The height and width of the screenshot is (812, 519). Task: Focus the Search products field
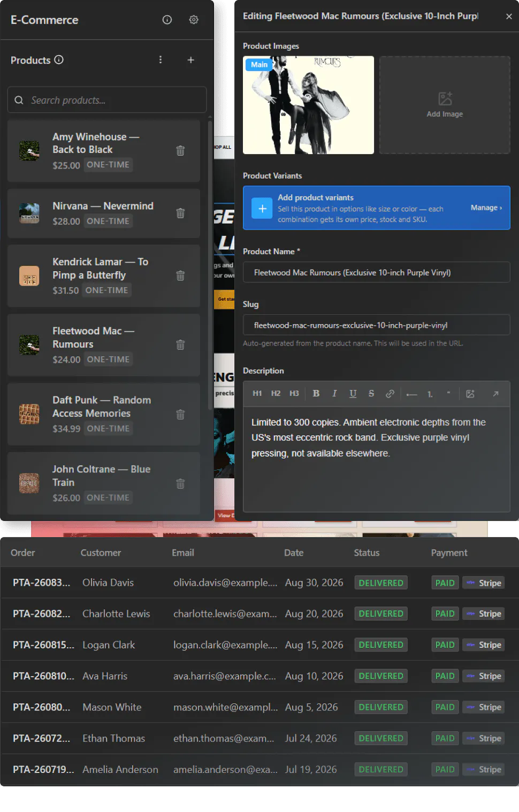pos(107,100)
